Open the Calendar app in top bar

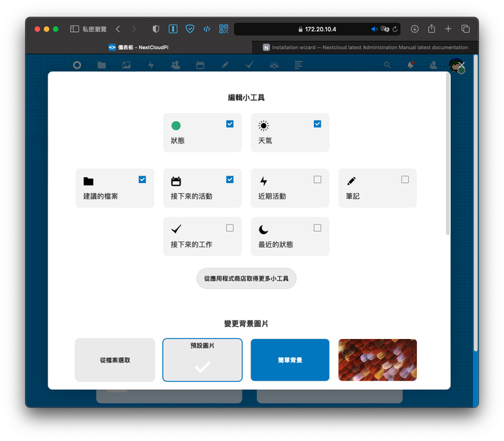[x=200, y=65]
